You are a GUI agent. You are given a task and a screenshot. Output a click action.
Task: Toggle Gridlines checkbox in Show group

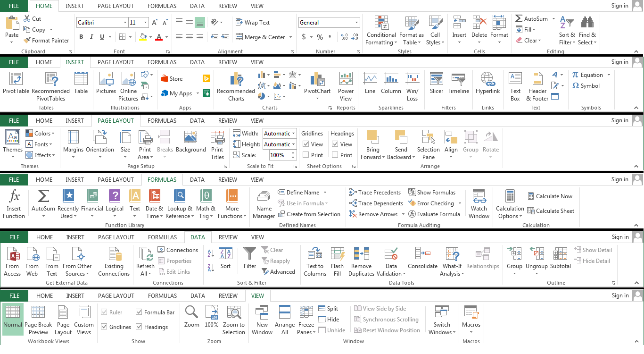(104, 327)
